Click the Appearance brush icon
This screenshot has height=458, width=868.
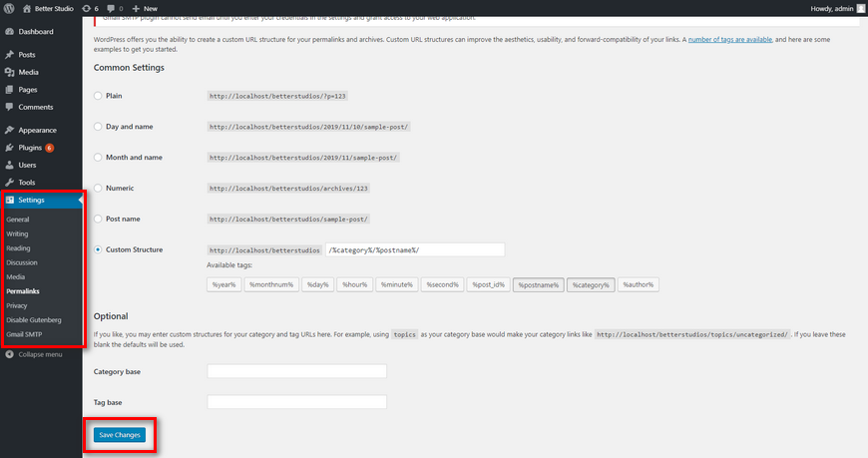[x=9, y=130]
